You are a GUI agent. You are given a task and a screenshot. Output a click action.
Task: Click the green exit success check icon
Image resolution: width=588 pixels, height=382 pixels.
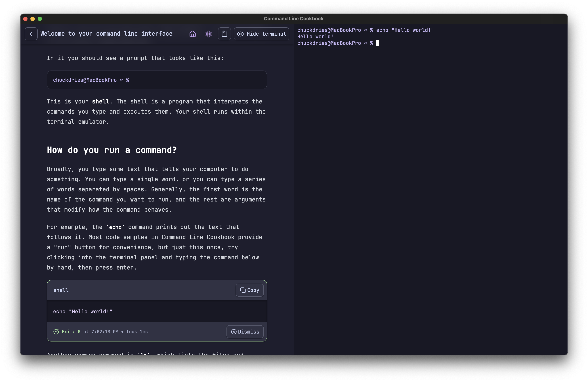point(56,332)
